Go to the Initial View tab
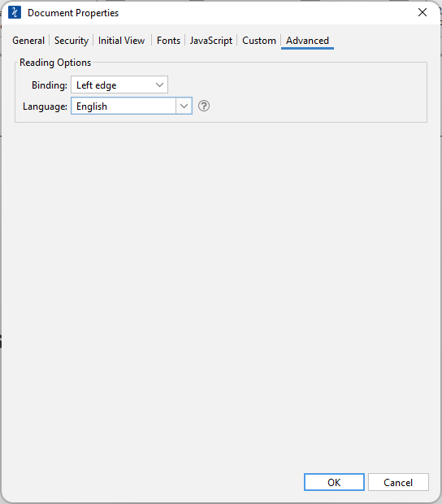Viewport: 442px width, 504px height. click(121, 41)
